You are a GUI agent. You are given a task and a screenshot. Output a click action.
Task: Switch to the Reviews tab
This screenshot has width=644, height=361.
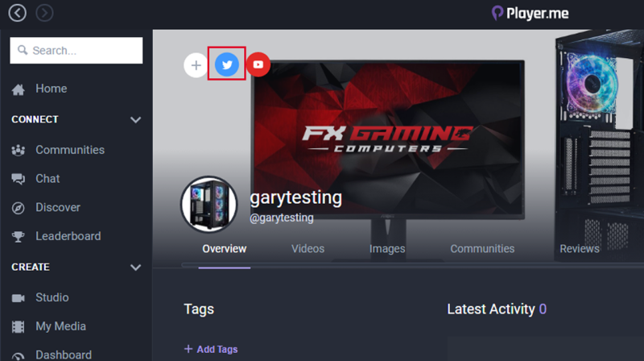pos(579,249)
